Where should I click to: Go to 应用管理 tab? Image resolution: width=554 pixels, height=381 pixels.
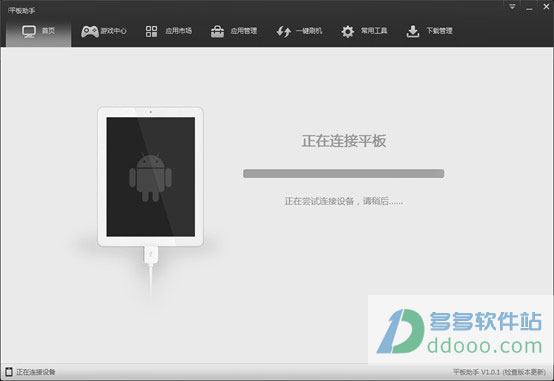click(x=243, y=31)
